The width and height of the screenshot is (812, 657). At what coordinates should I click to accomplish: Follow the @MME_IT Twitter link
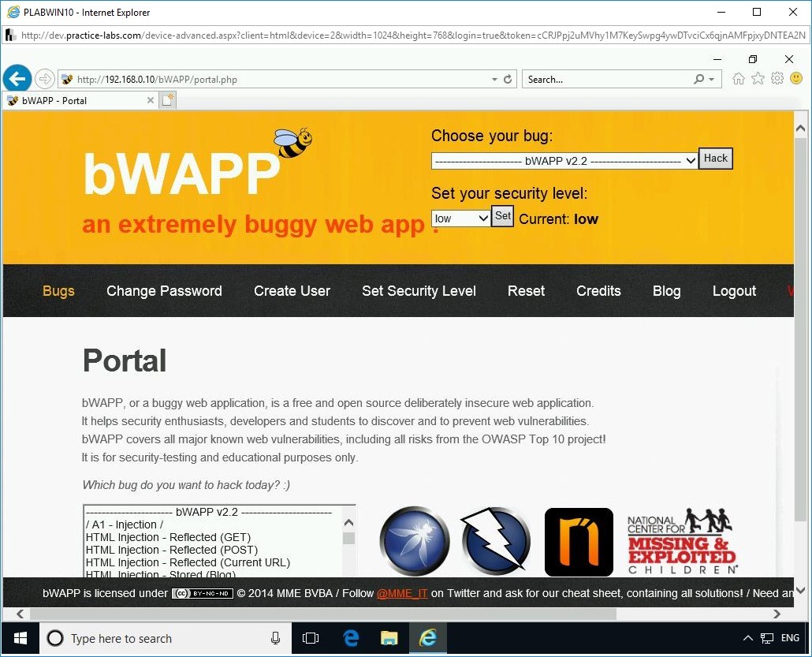pyautogui.click(x=402, y=593)
